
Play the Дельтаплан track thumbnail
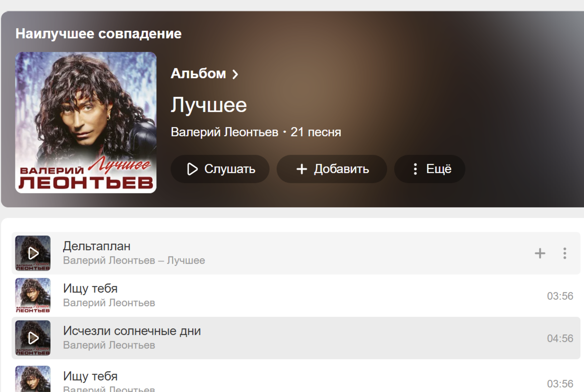(x=33, y=253)
